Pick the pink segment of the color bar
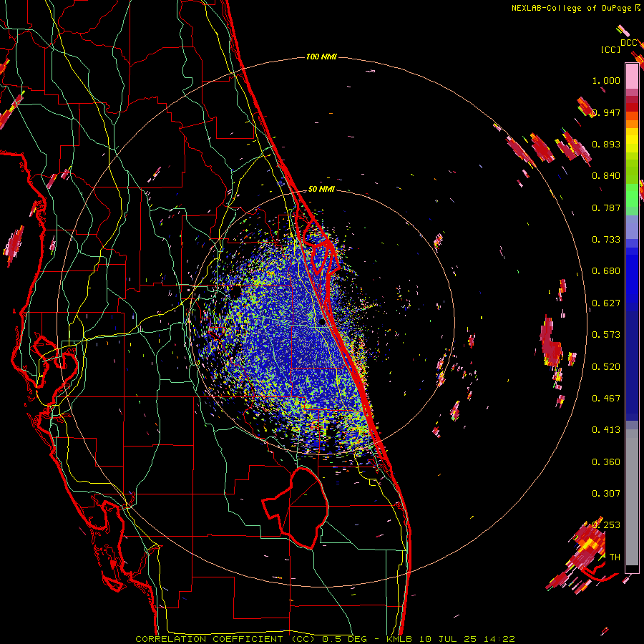644x644 pixels. tap(632, 76)
